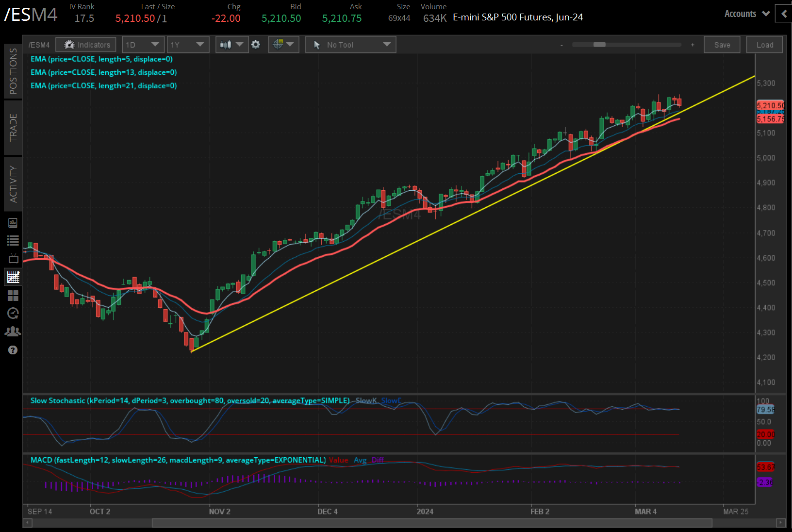Expand the 1Y time range dropdown
The height and width of the screenshot is (532, 792).
[187, 45]
